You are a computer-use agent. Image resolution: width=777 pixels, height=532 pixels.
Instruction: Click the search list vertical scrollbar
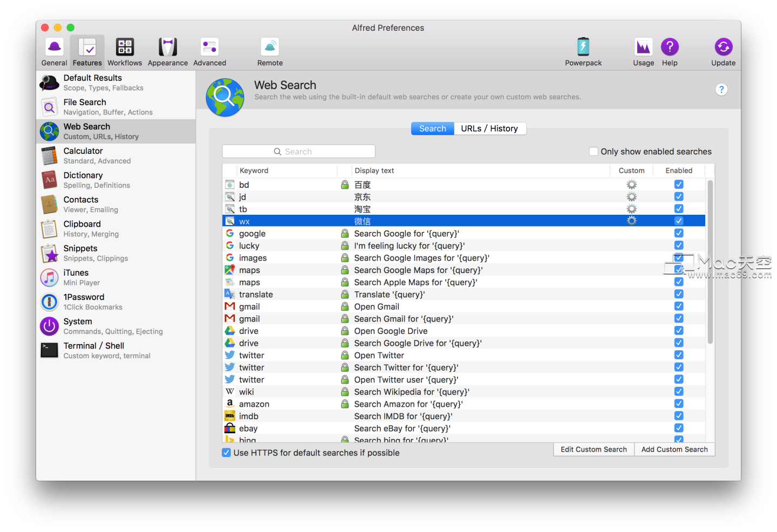click(x=710, y=262)
